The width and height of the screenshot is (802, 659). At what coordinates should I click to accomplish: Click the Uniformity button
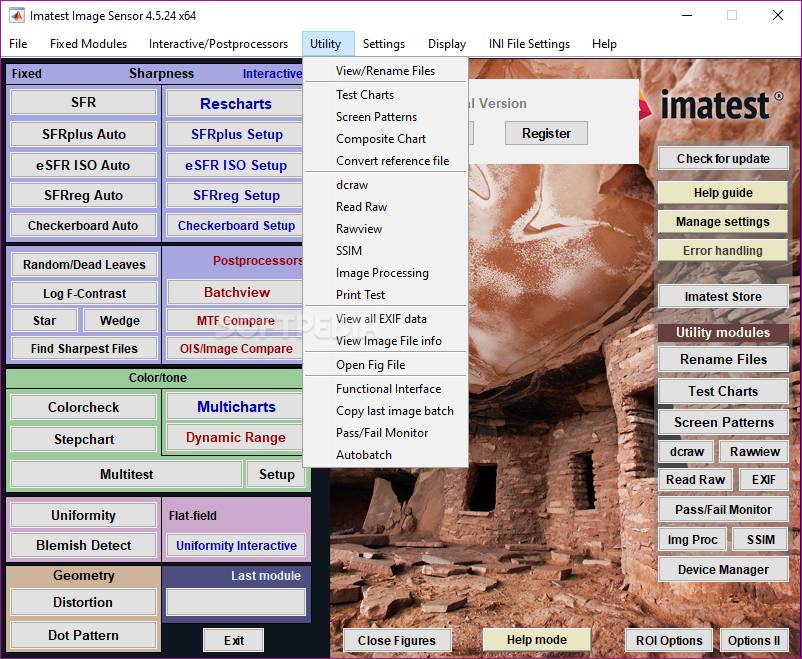click(x=83, y=515)
